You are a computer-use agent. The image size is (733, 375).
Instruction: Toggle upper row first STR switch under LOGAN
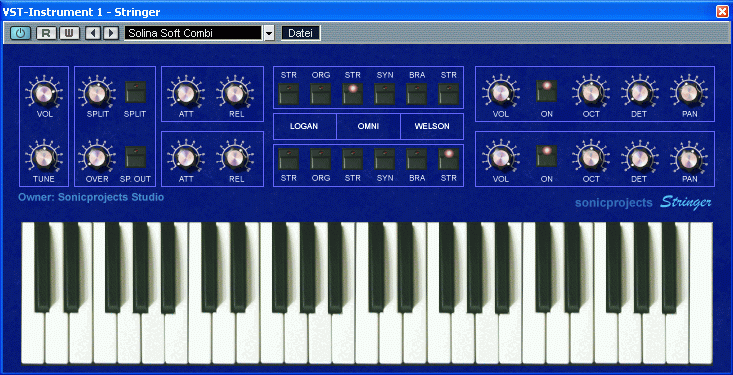288,94
